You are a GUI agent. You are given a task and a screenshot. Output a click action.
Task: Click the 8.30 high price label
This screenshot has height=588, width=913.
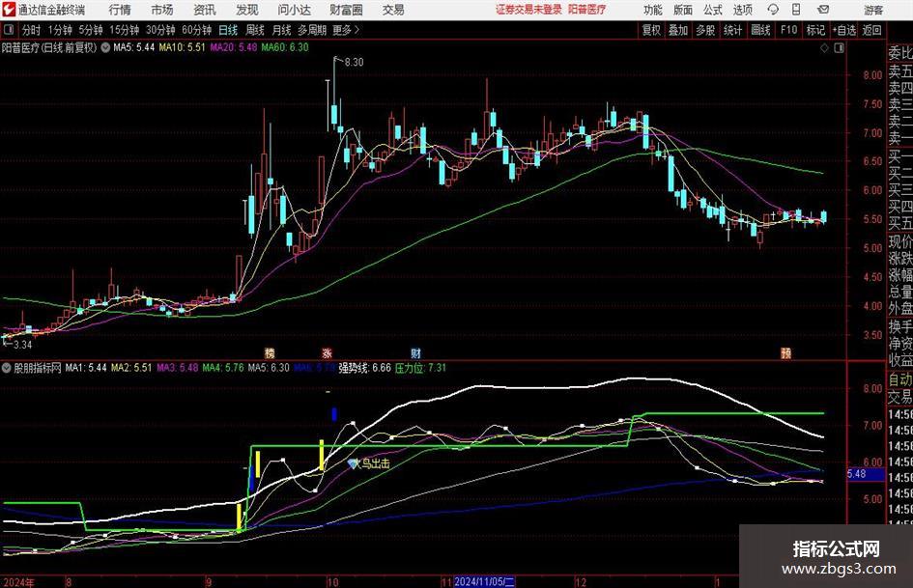[354, 63]
